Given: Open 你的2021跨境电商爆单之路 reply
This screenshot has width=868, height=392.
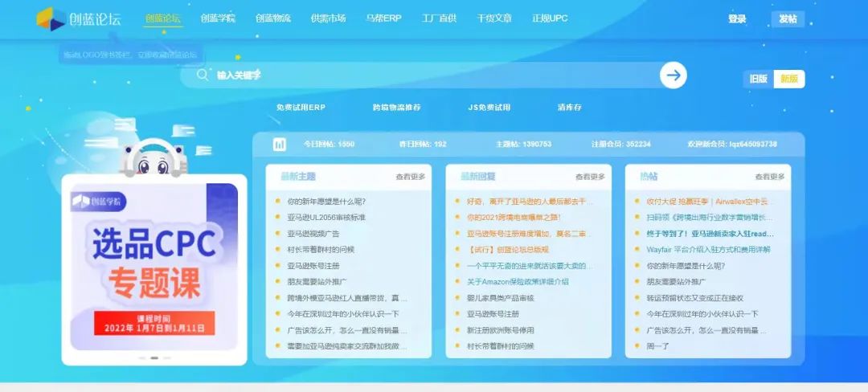Looking at the screenshot, I should tap(514, 217).
